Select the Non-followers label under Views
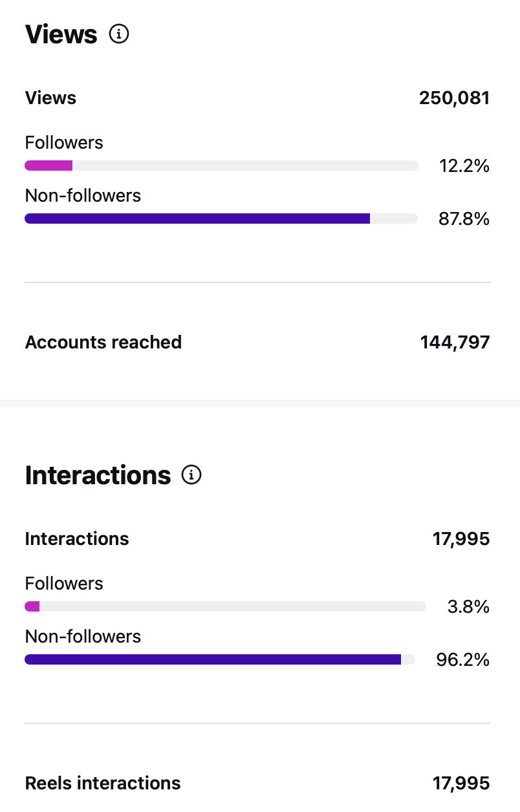This screenshot has height=812, width=520. pos(82,195)
